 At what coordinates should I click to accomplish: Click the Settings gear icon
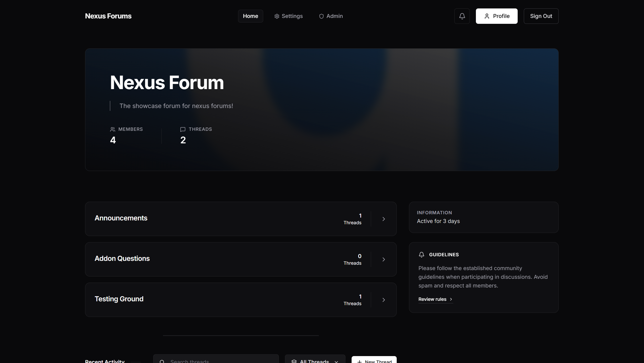click(x=277, y=16)
